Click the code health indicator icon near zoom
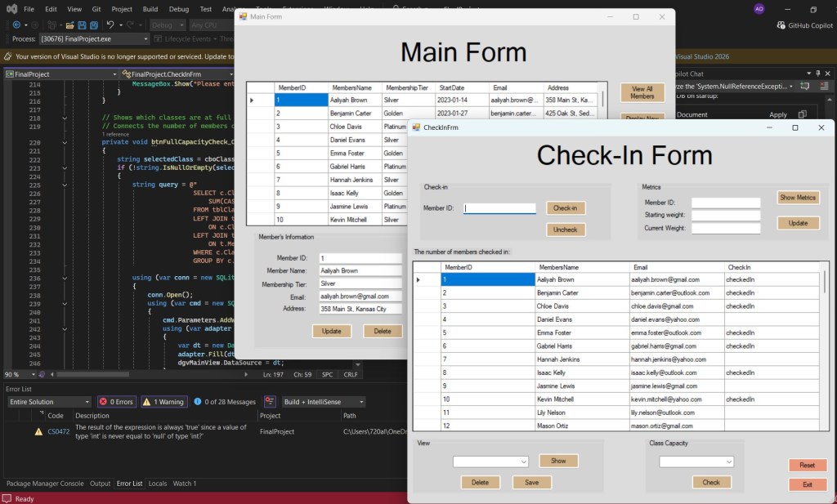 [42, 374]
